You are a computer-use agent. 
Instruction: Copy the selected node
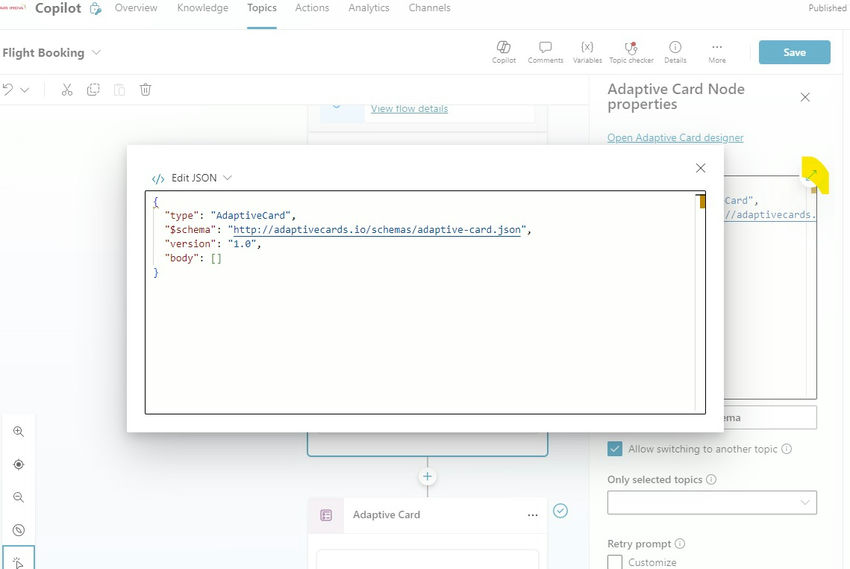coord(93,89)
